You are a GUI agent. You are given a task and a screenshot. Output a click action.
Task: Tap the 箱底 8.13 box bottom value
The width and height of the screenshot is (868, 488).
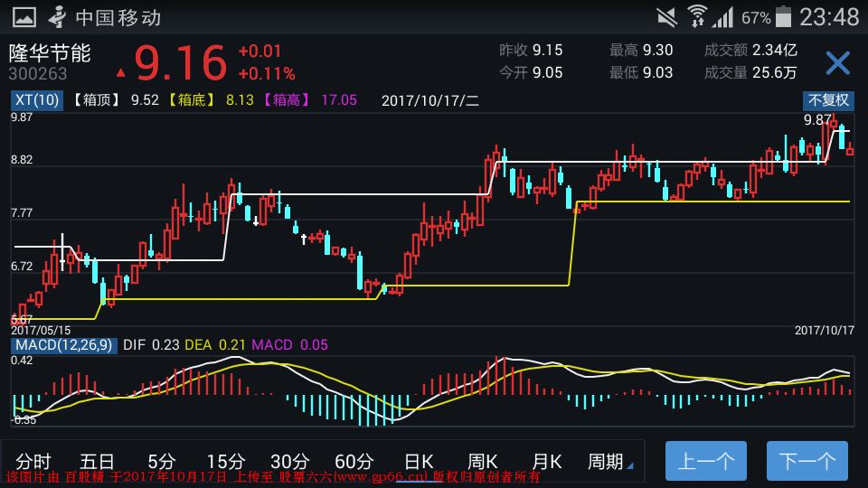(209, 100)
